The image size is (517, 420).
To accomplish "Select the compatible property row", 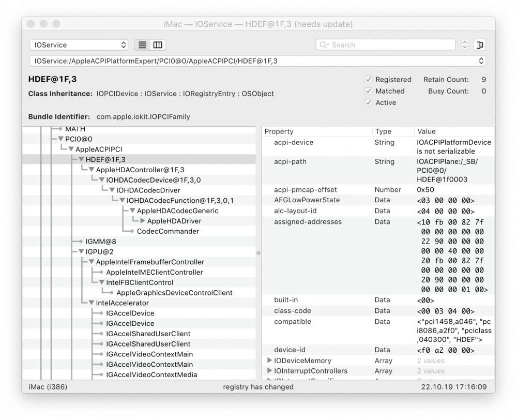I will (378, 331).
